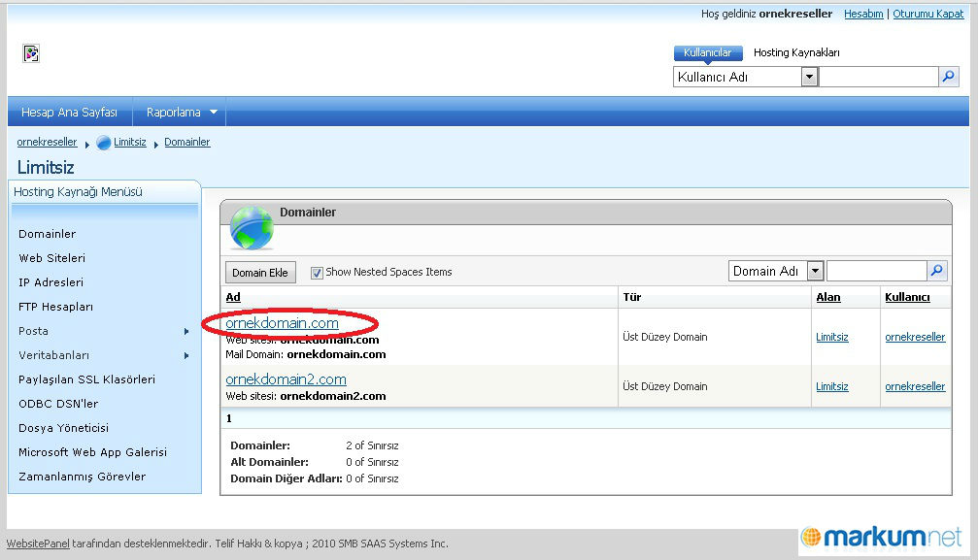Click the domain search magnifier icon
The height and width of the screenshot is (560, 978).
pos(937,271)
